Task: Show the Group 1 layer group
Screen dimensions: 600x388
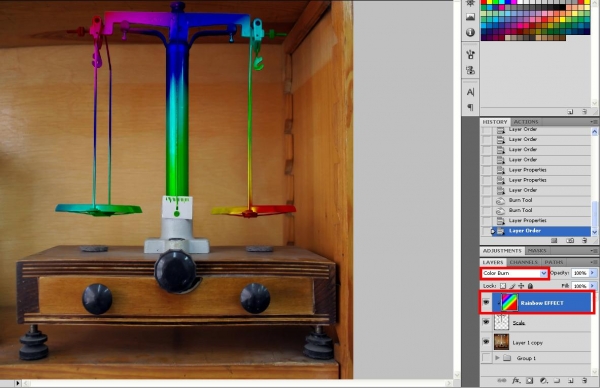Action: (x=486, y=358)
